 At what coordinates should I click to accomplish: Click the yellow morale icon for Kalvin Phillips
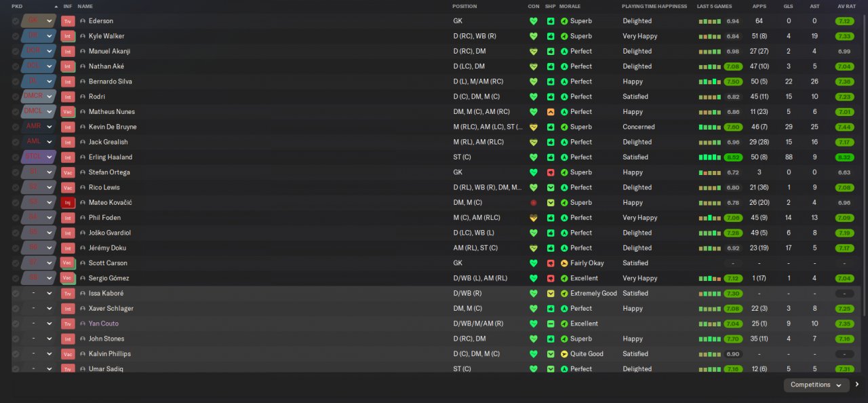pyautogui.click(x=564, y=354)
